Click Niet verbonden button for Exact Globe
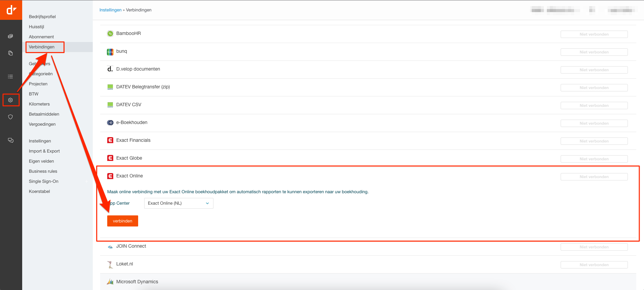The height and width of the screenshot is (290, 644). 594,159
